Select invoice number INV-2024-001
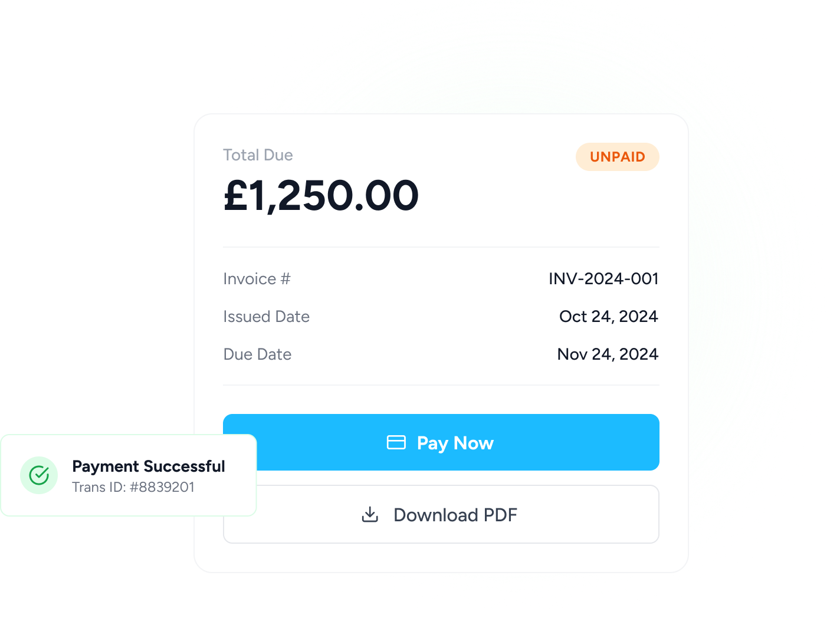Viewport: 840px width, 618px height. 603,279
